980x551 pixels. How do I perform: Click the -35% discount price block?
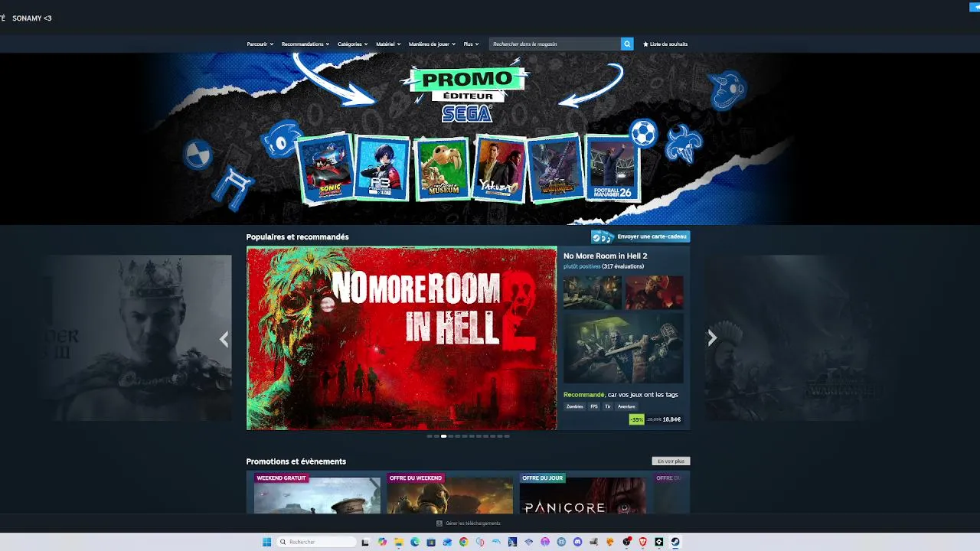click(656, 419)
